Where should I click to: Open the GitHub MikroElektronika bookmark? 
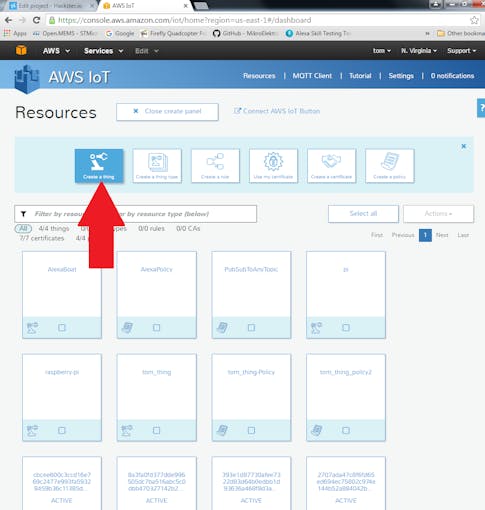click(x=245, y=33)
